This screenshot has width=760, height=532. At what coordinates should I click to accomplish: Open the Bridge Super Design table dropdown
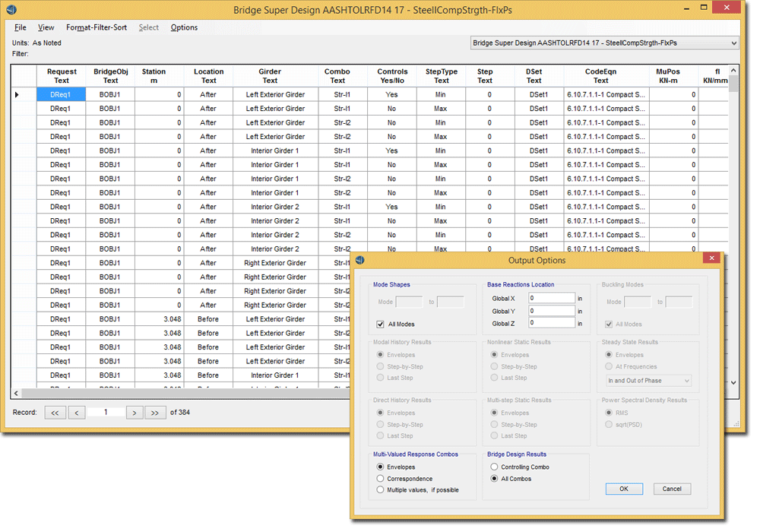coord(733,43)
